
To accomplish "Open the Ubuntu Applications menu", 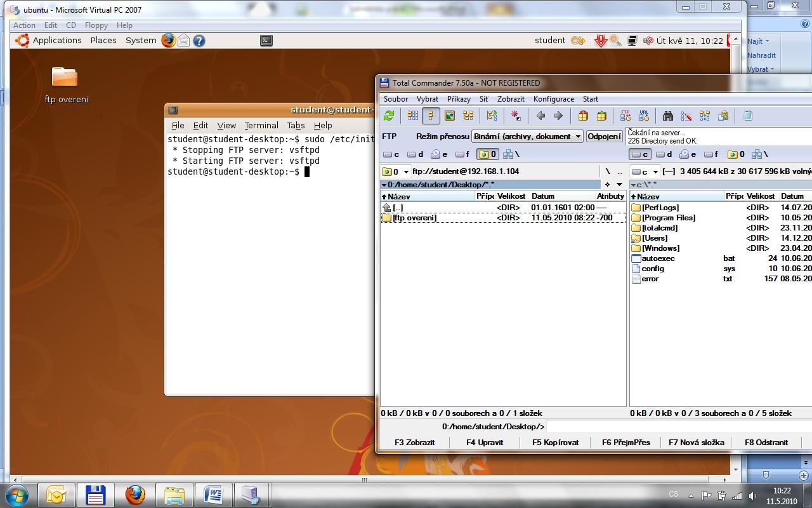I will [57, 40].
